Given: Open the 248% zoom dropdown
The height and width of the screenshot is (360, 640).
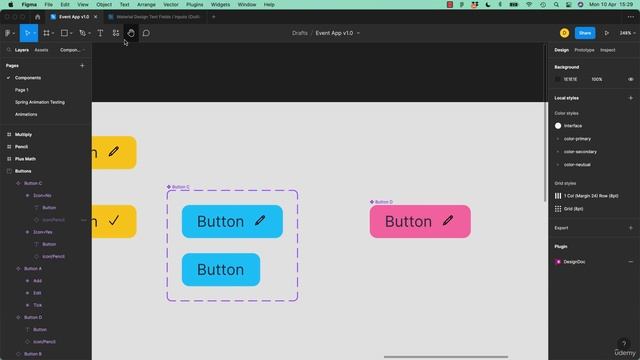Looking at the screenshot, I should coord(627,33).
